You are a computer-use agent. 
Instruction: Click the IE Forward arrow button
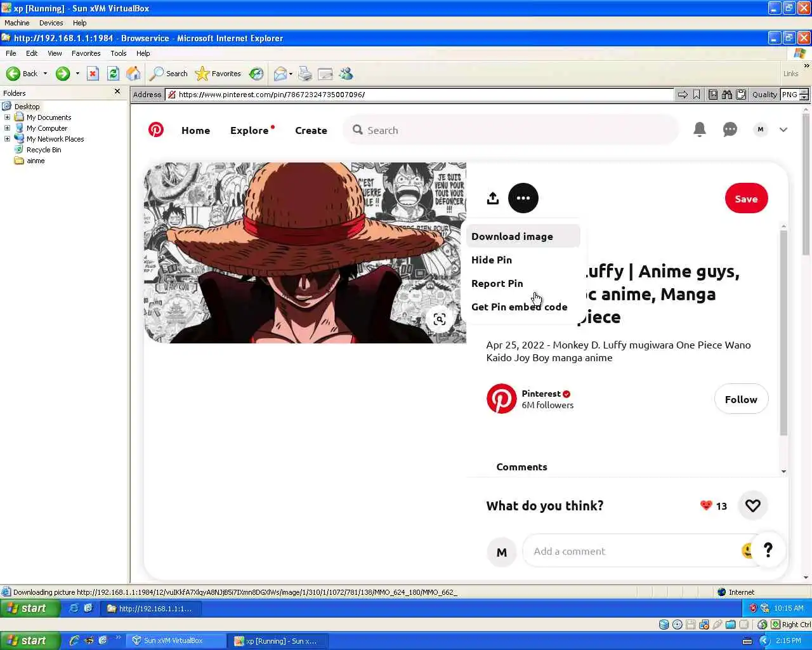63,74
